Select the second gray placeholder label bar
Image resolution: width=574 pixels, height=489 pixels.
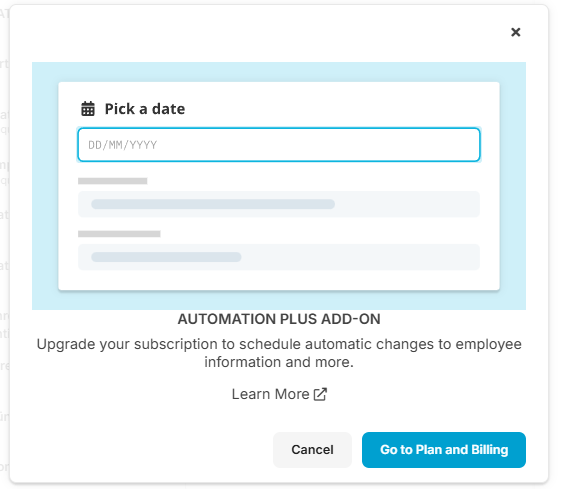tap(119, 234)
